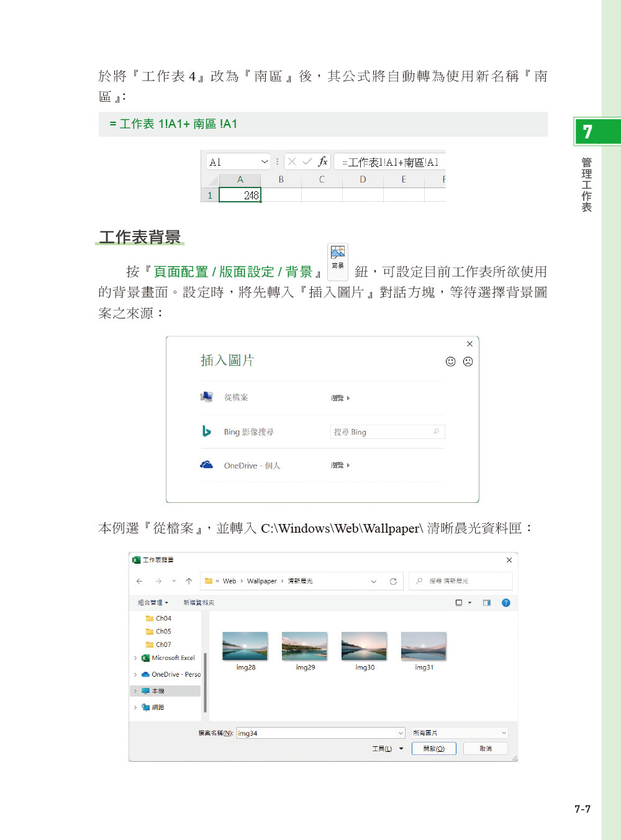Select the img29 wallpaper thumbnail
The image size is (621, 840).
pos(304,647)
